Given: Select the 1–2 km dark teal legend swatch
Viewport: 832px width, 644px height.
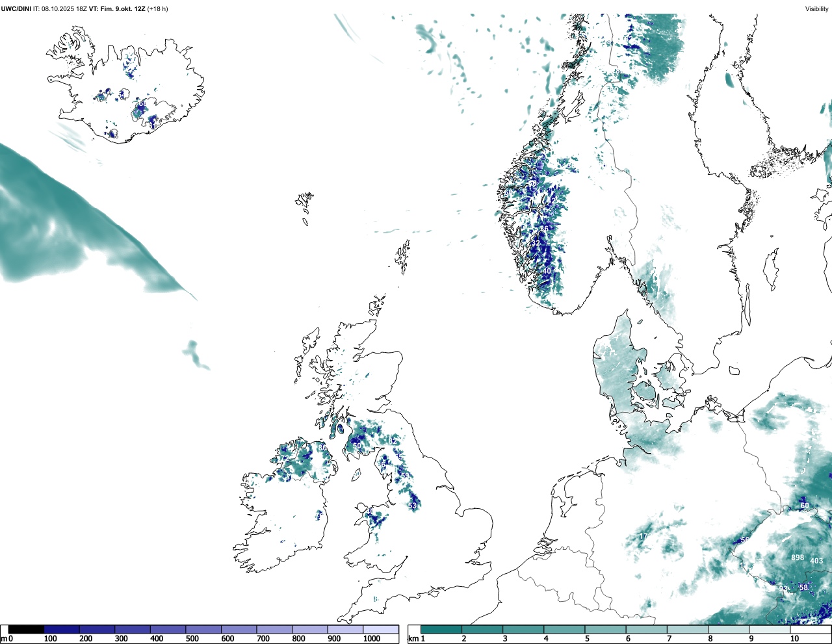Looking at the screenshot, I should [441, 630].
